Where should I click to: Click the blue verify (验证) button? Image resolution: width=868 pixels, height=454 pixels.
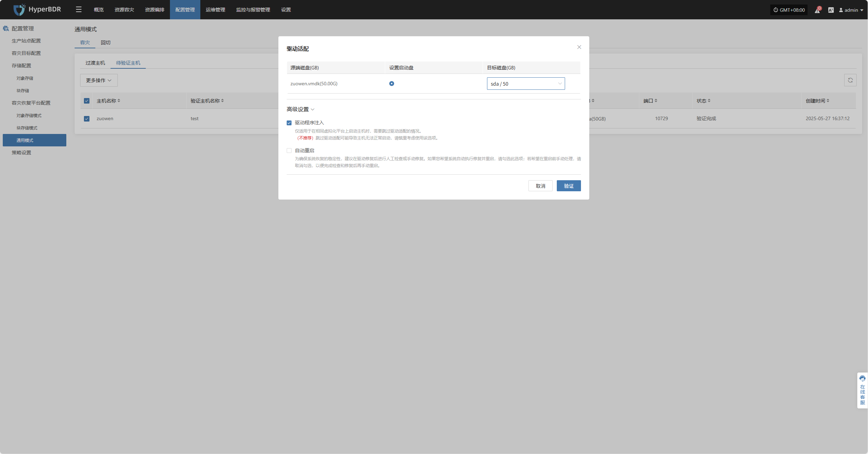coord(568,186)
